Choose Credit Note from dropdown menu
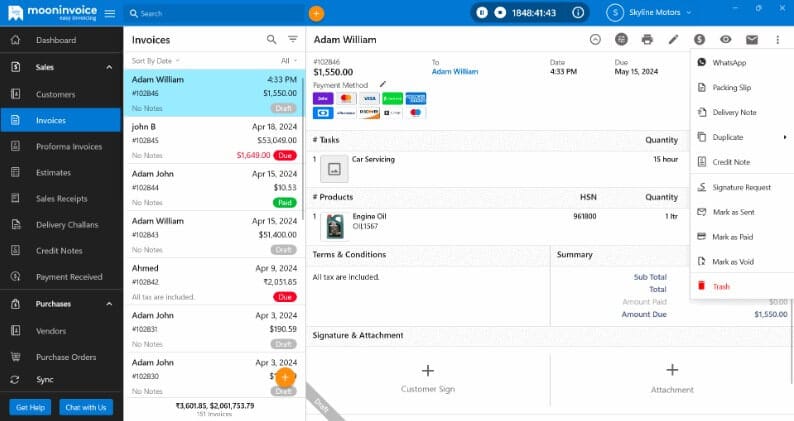The image size is (794, 421). [742, 162]
